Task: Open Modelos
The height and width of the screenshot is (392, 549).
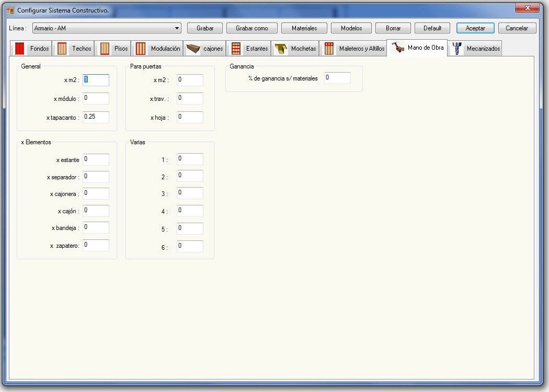Action: 351,28
